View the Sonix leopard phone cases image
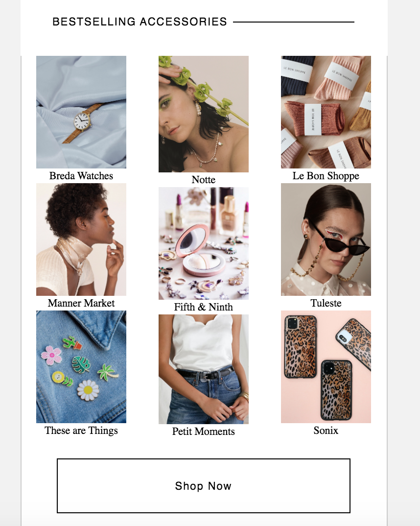The height and width of the screenshot is (526, 420). point(326,367)
